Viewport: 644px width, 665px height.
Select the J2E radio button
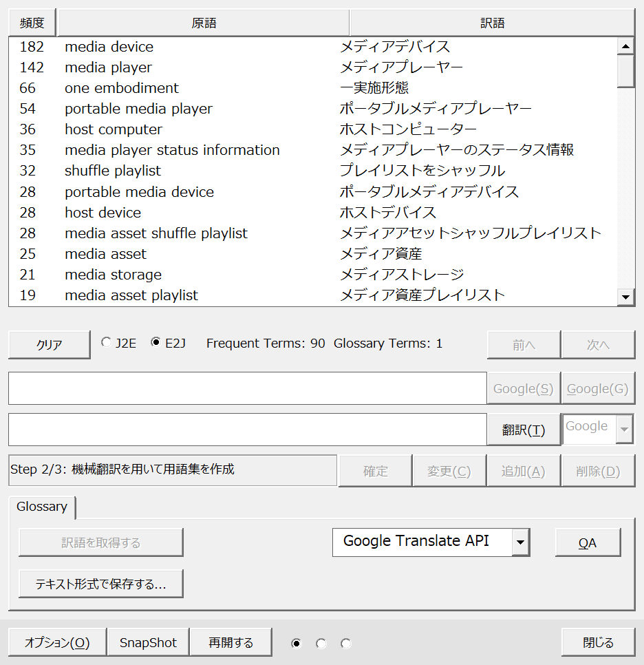point(106,342)
